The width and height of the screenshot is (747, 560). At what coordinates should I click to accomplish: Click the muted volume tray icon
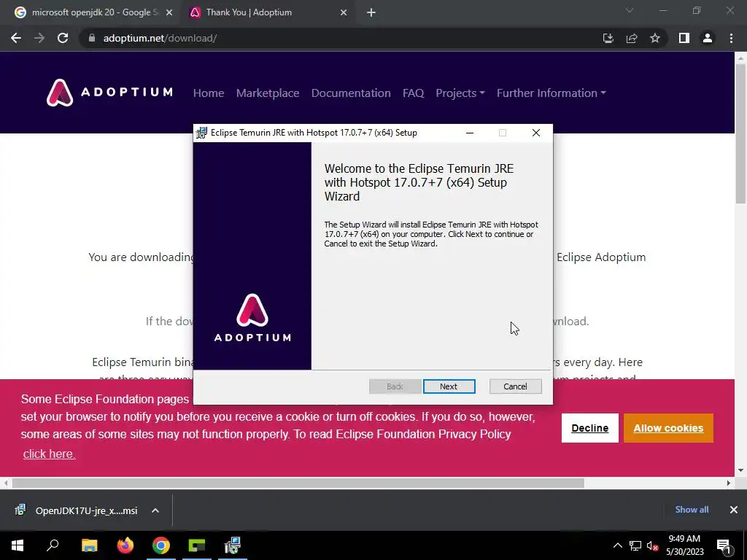coord(653,545)
